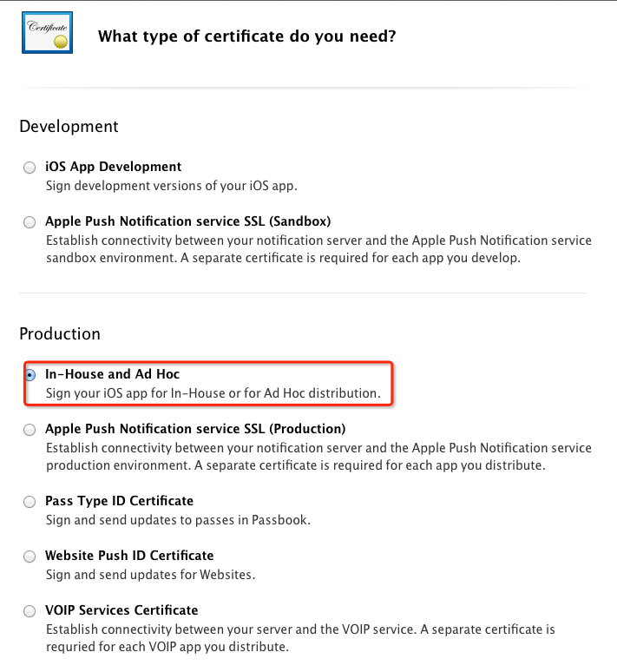
Task: Choose the Website Push ID Certificate radio button
Action: (30, 557)
